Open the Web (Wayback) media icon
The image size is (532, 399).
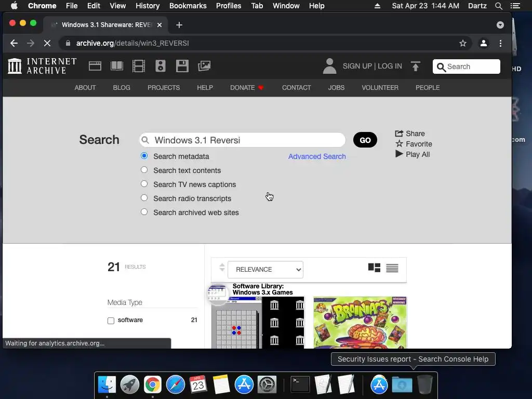[x=95, y=66]
